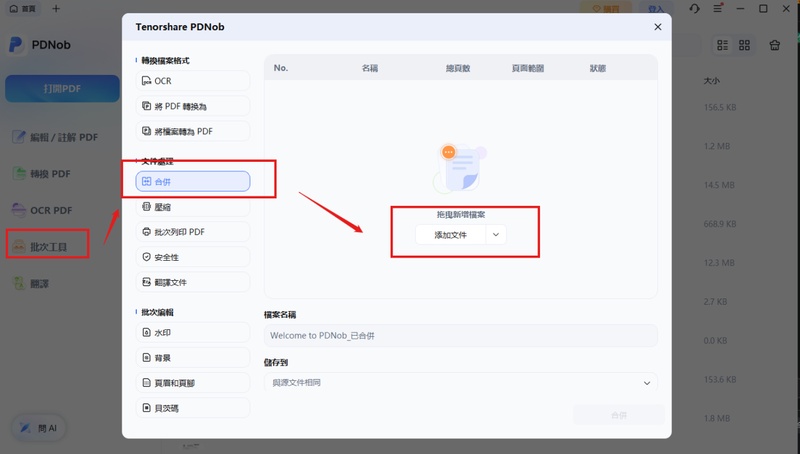Viewport: 800px width, 454px height.
Task: Click the 打開PDF button in main window
Action: point(62,89)
